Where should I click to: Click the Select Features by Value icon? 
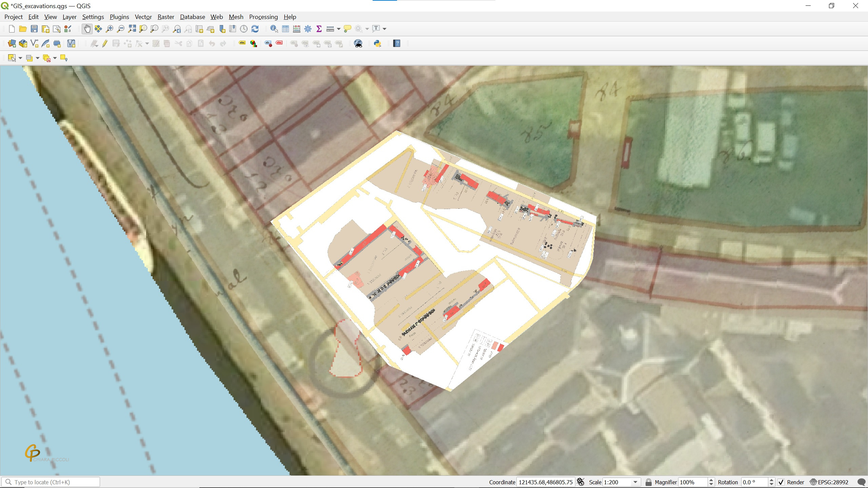pos(29,58)
